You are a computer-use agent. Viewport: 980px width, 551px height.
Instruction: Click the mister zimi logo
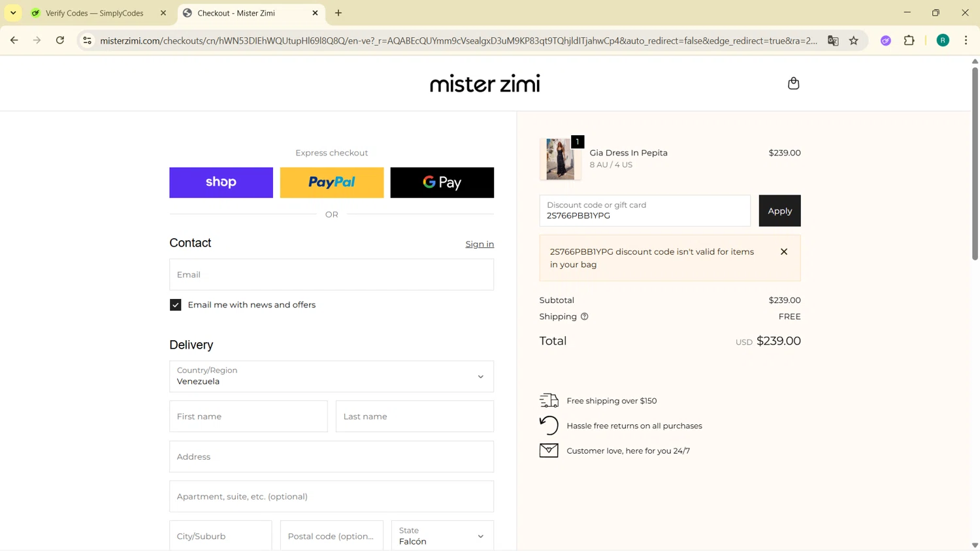(485, 84)
